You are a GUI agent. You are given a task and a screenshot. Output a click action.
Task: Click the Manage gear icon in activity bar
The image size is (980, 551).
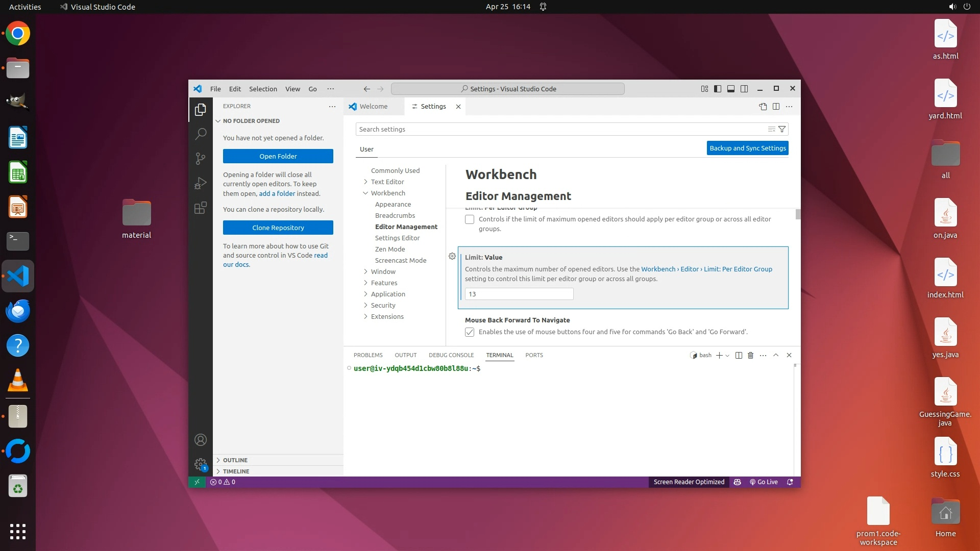[201, 464]
